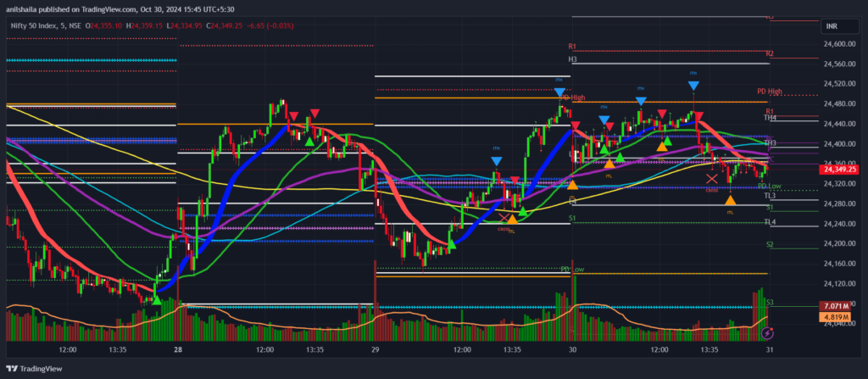The height and width of the screenshot is (379, 868).
Task: Click the H3 level label
Action: click(572, 59)
